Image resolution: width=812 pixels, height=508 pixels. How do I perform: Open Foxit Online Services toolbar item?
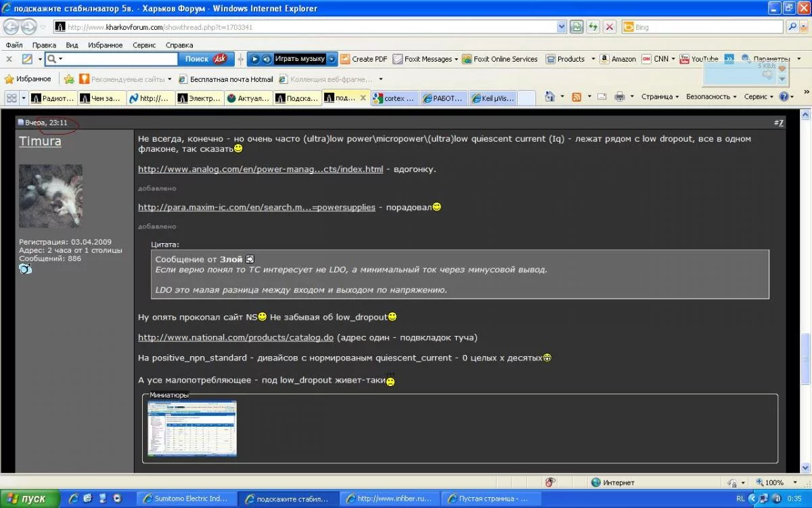[500, 59]
